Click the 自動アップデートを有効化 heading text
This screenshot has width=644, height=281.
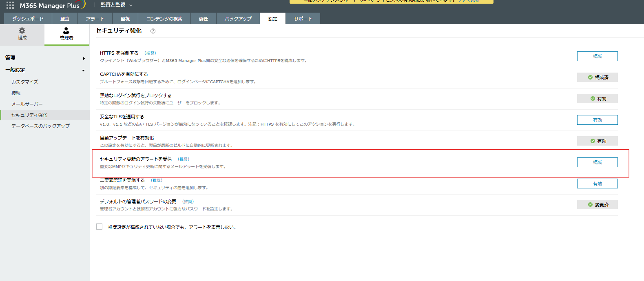(127, 138)
